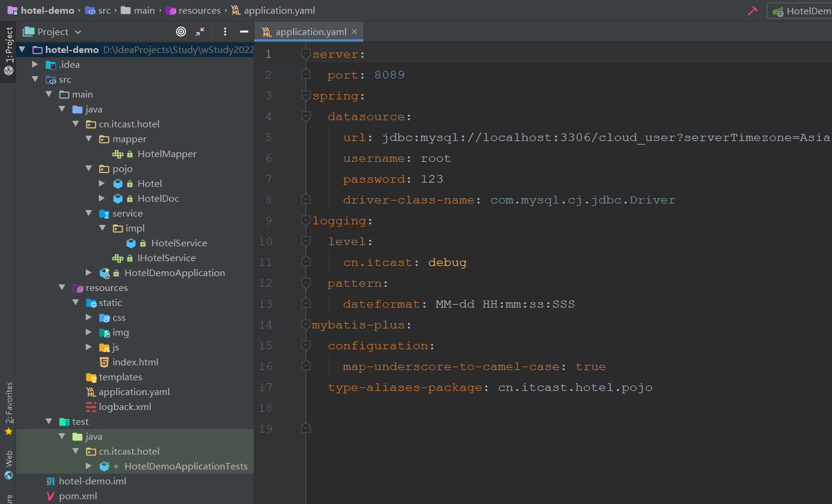
Task: Fold the level block at line 10
Action: [306, 242]
